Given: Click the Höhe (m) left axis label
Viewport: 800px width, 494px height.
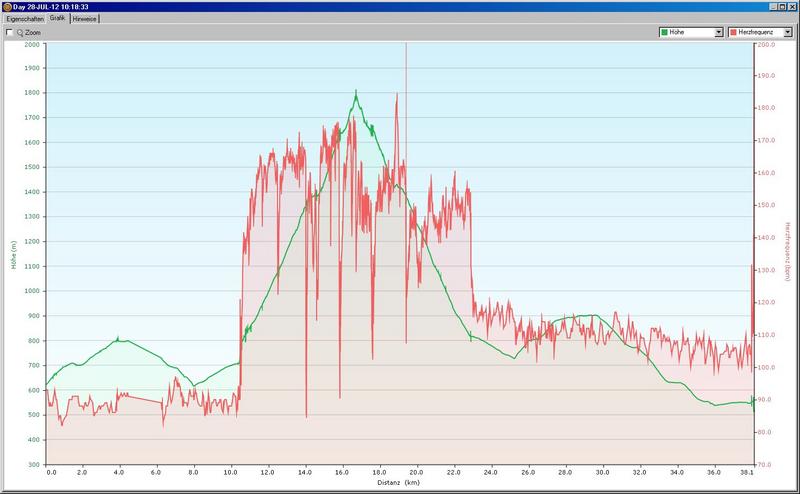Looking at the screenshot, I should (14, 254).
